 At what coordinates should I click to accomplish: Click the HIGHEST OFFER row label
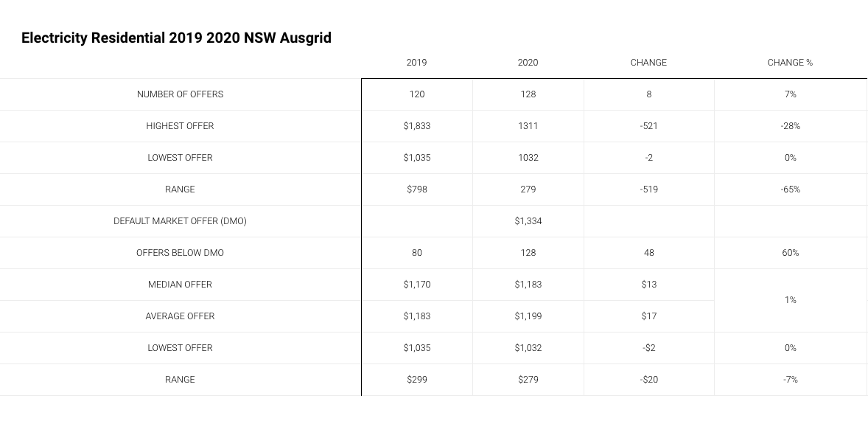(x=180, y=126)
